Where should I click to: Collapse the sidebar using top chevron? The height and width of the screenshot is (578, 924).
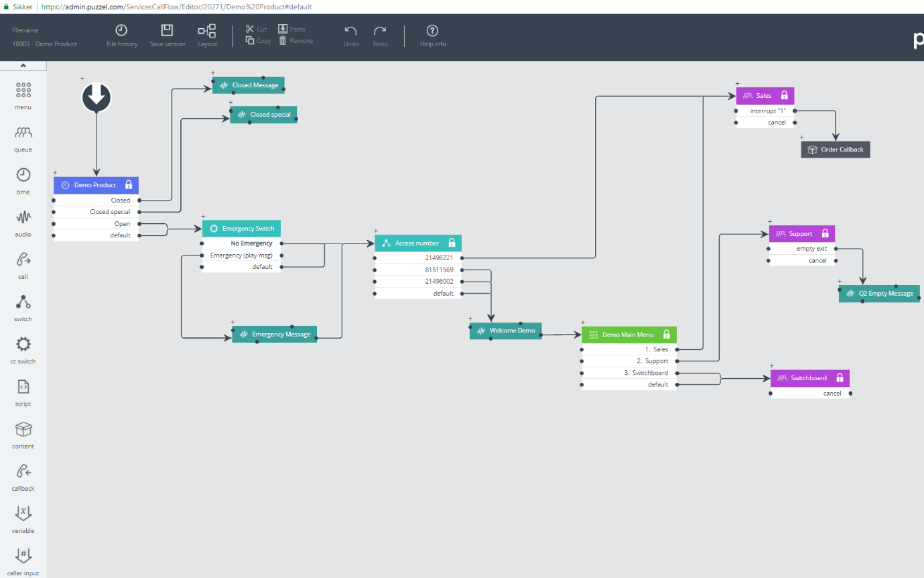(x=23, y=66)
